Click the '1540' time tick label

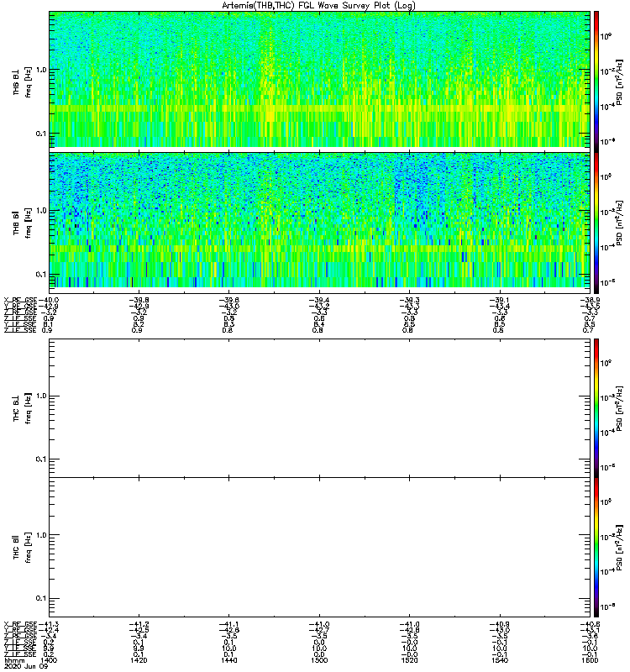pyautogui.click(x=500, y=660)
